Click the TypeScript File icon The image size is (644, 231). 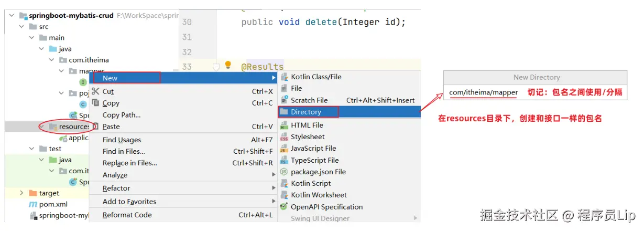(284, 161)
